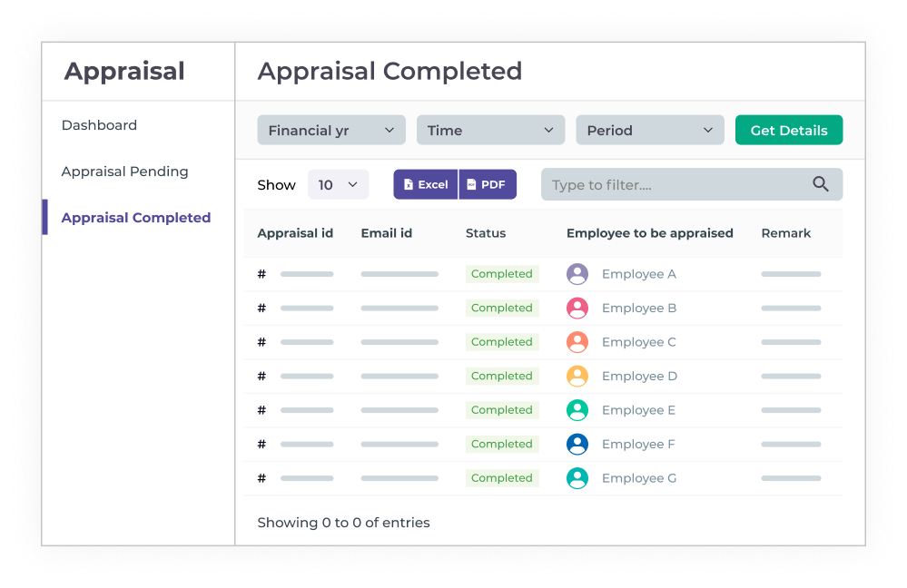Click Employee B pink avatar icon

pos(577,309)
